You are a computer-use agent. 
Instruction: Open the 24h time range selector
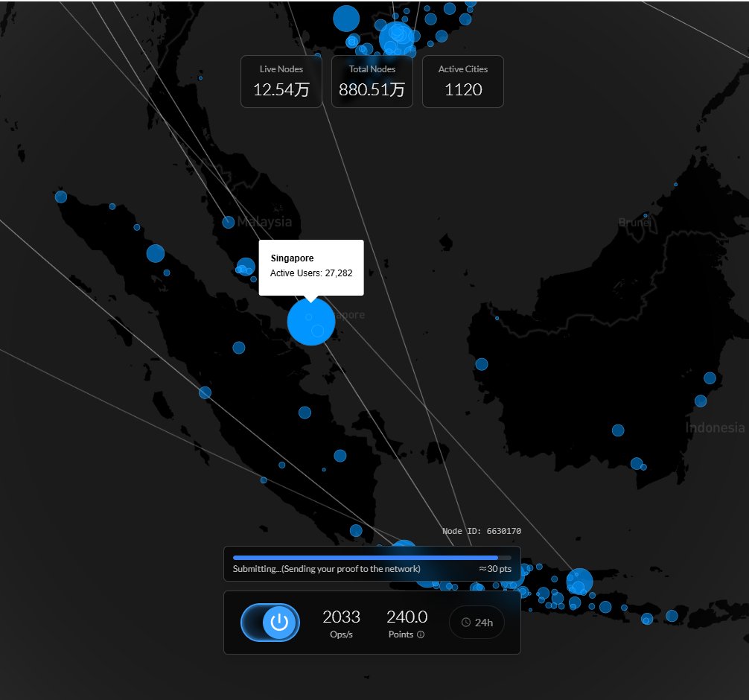[x=477, y=622]
